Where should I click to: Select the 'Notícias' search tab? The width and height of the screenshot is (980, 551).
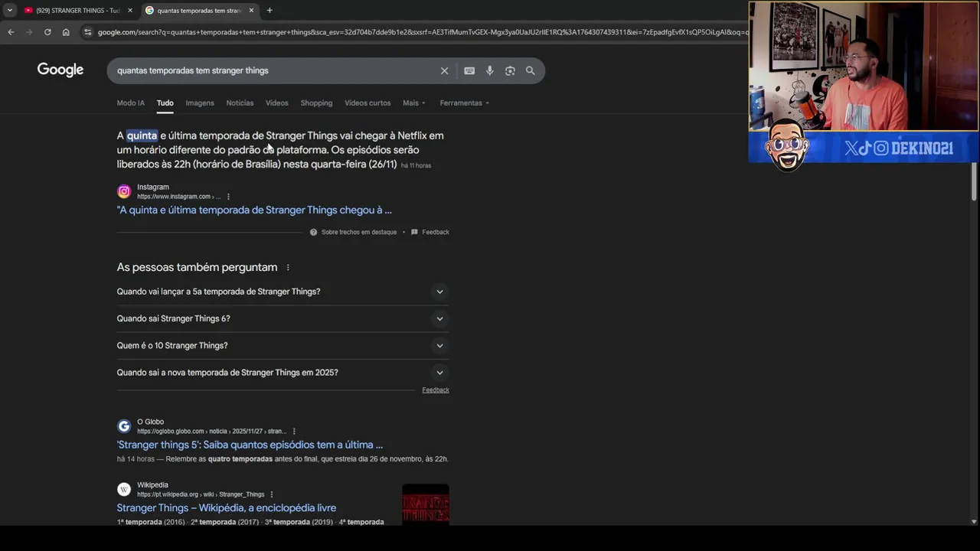(240, 103)
